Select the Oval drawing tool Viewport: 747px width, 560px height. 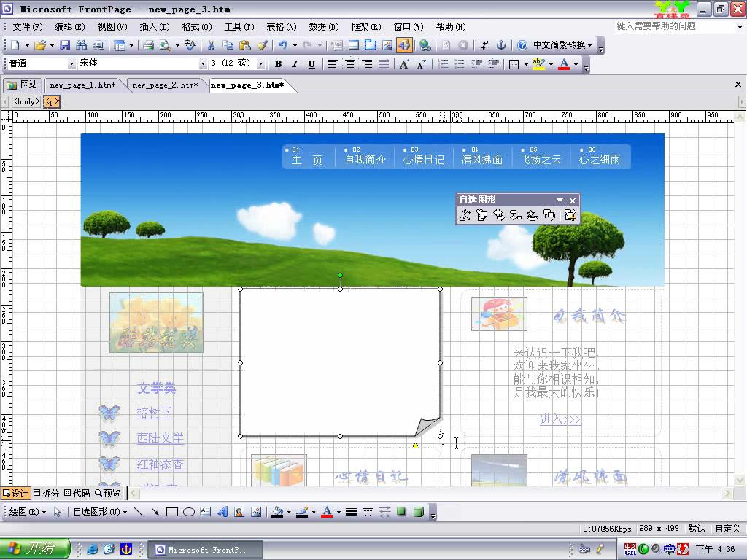pos(189,512)
